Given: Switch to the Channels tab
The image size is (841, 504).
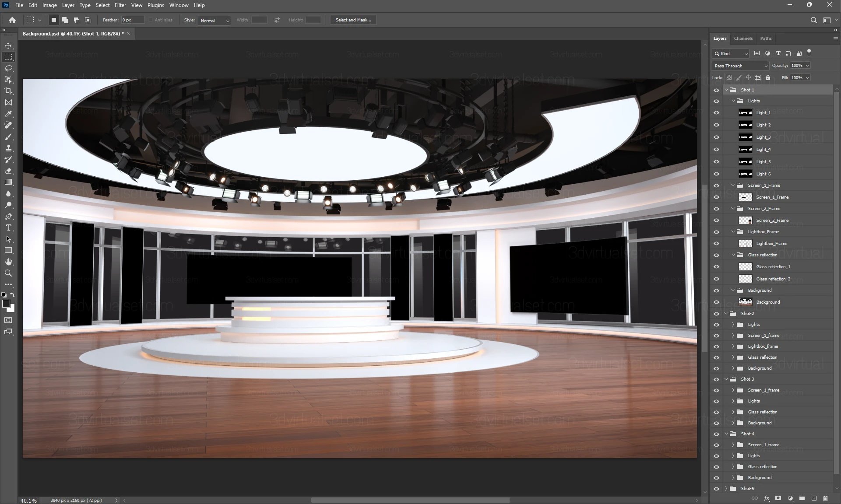Looking at the screenshot, I should tap(743, 38).
